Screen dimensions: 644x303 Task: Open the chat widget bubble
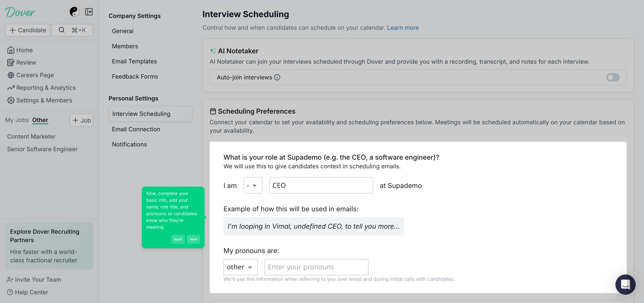625,284
